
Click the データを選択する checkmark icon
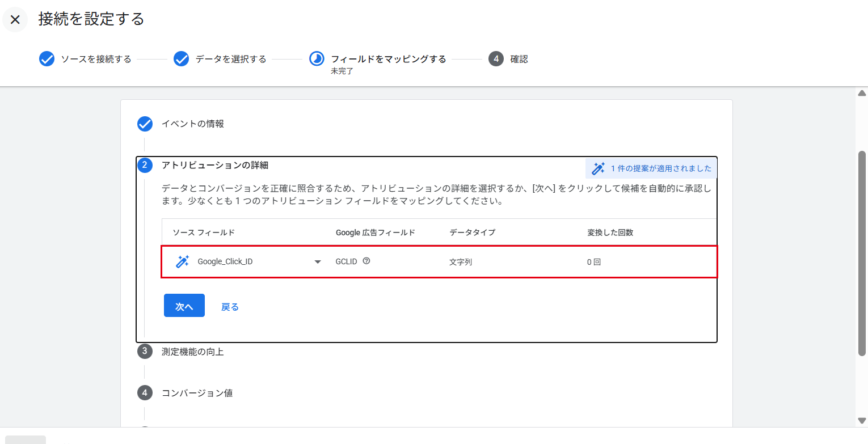[x=181, y=59]
